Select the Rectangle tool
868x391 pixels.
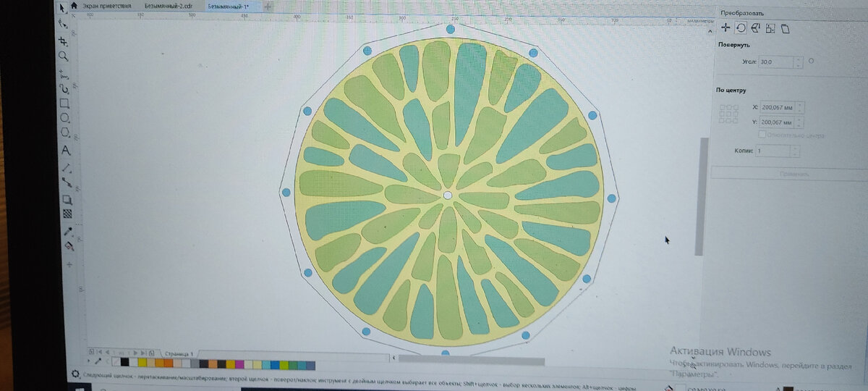[x=64, y=103]
